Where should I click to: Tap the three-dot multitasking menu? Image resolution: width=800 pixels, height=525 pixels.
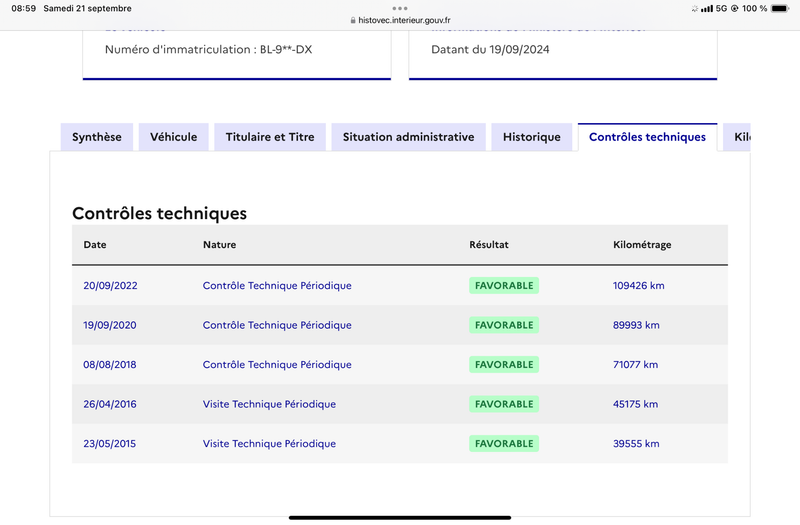coord(400,8)
